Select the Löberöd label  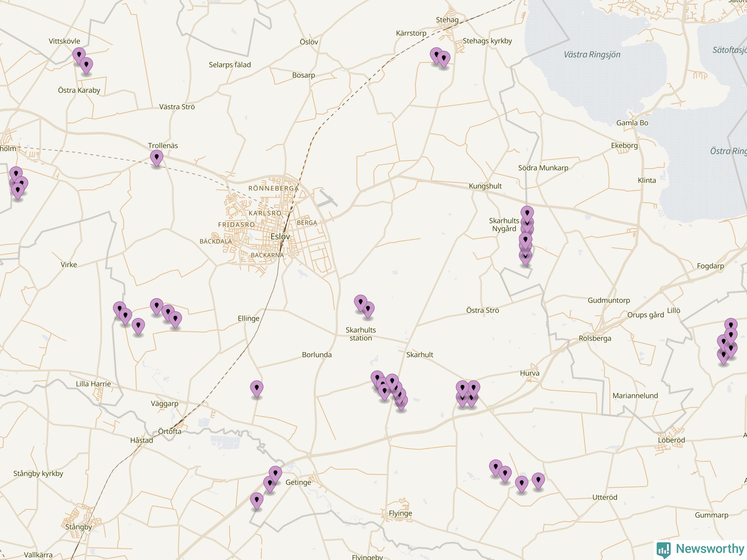tap(672, 440)
